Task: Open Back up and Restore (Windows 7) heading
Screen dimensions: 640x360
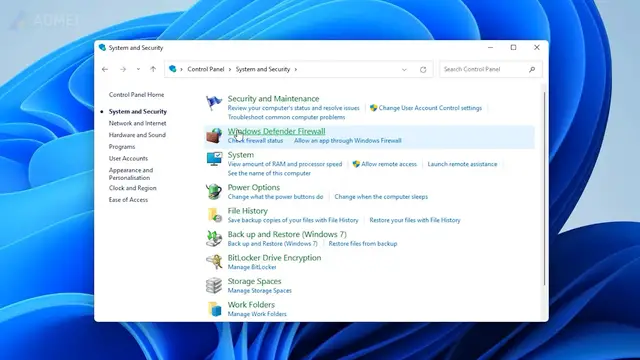Action: [x=287, y=234]
